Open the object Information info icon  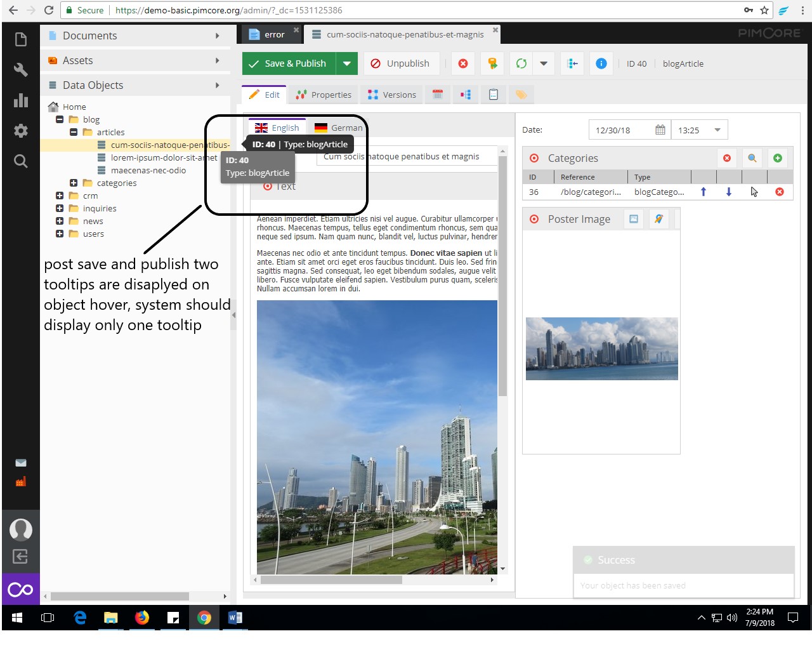pos(601,63)
